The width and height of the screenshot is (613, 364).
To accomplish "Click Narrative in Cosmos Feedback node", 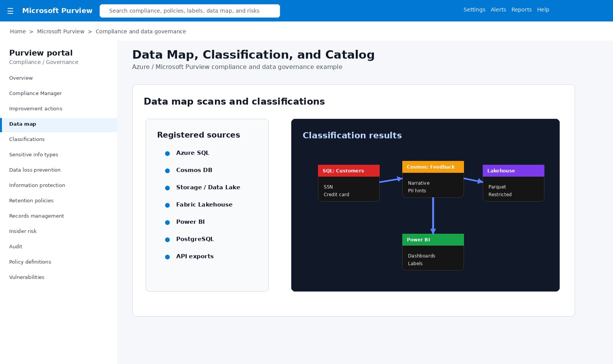I will click(x=419, y=183).
